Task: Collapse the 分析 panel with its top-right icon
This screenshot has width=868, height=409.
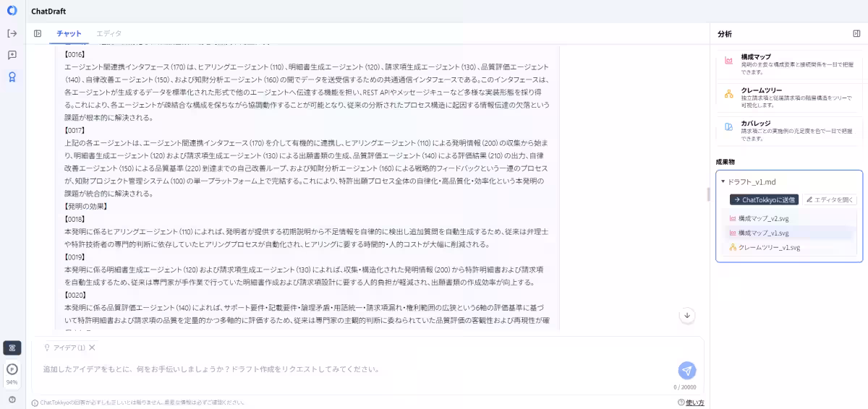Action: 856,33
